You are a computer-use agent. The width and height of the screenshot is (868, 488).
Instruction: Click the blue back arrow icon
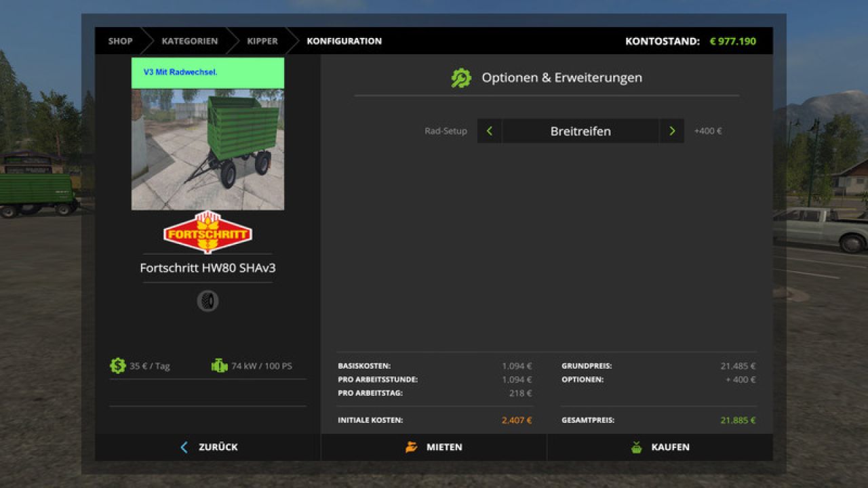pos(184,447)
